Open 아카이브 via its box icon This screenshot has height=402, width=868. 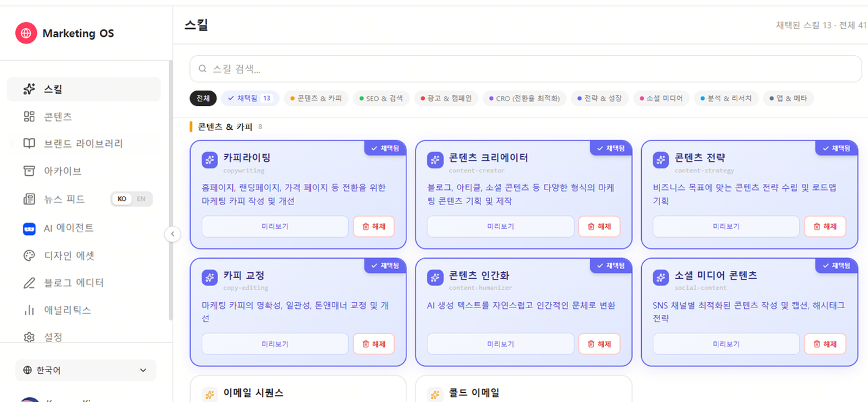(29, 171)
